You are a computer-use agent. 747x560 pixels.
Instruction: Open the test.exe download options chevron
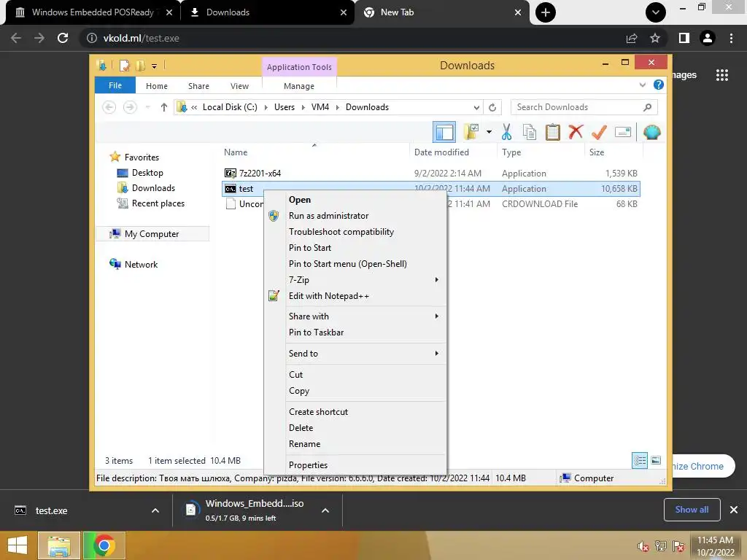point(155,510)
